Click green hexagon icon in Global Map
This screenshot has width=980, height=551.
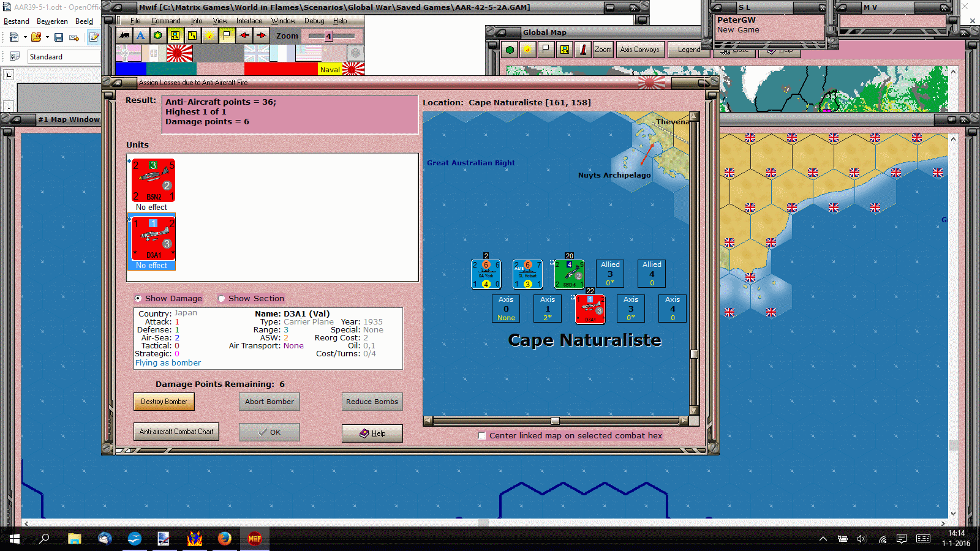[510, 50]
